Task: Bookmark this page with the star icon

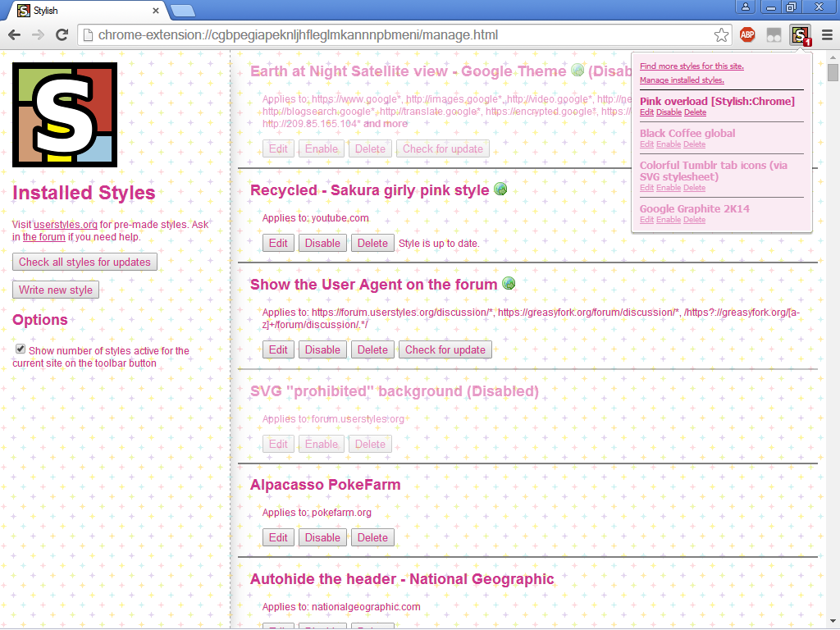Action: (721, 35)
